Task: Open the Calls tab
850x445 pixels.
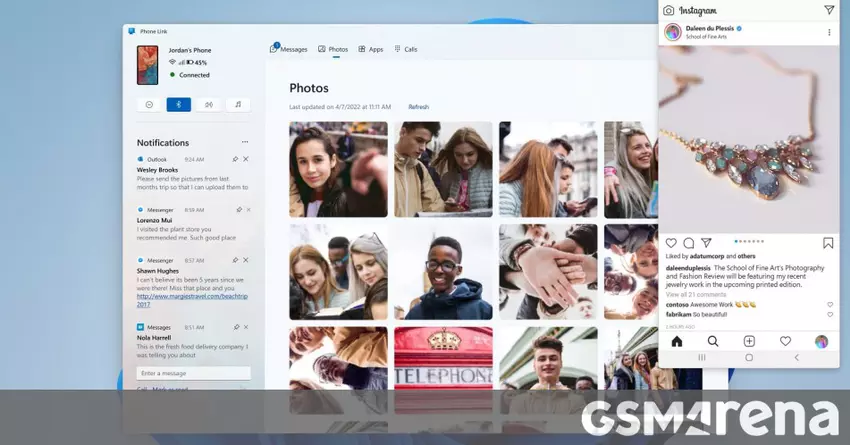Action: point(406,49)
